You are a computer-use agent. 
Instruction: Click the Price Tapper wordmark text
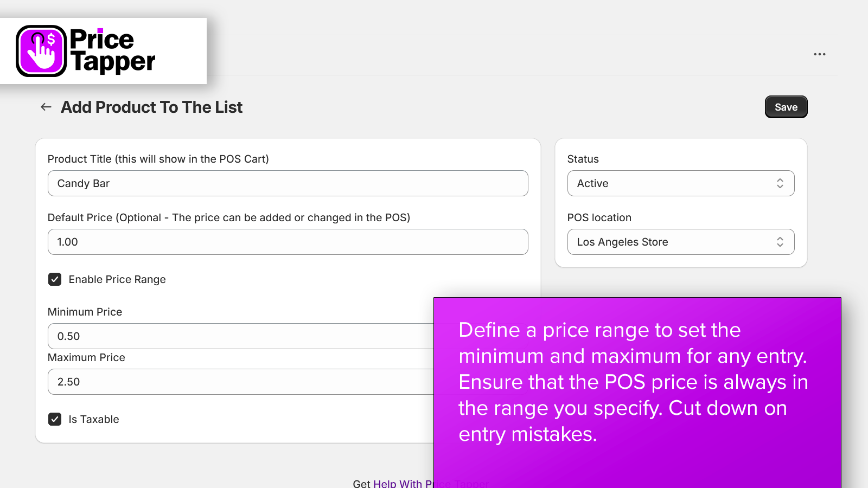tap(112, 51)
